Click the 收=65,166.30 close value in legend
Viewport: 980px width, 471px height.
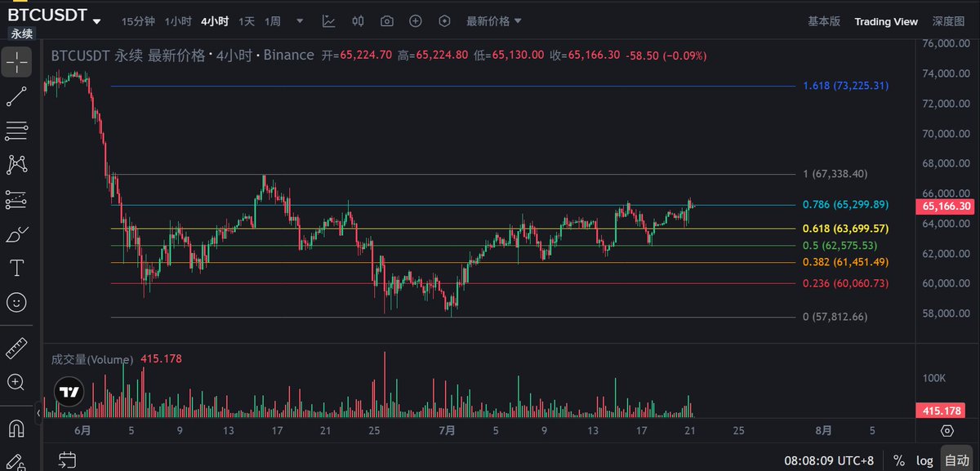[x=586, y=56]
